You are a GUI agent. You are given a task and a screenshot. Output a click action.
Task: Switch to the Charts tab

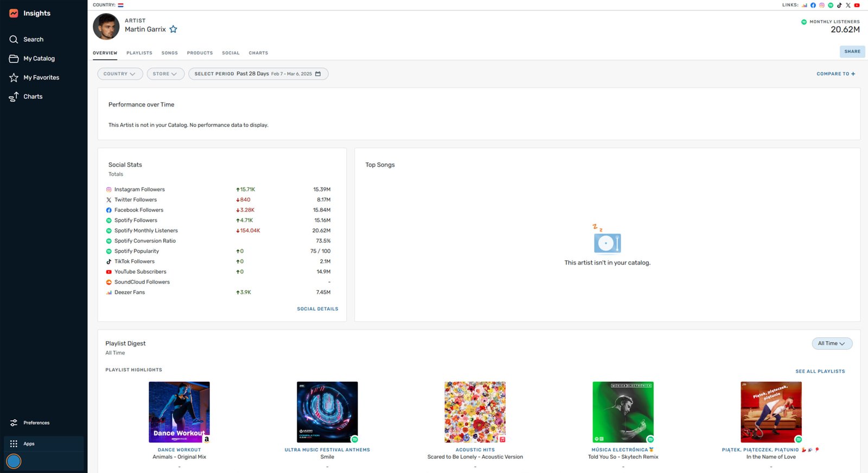click(x=258, y=53)
